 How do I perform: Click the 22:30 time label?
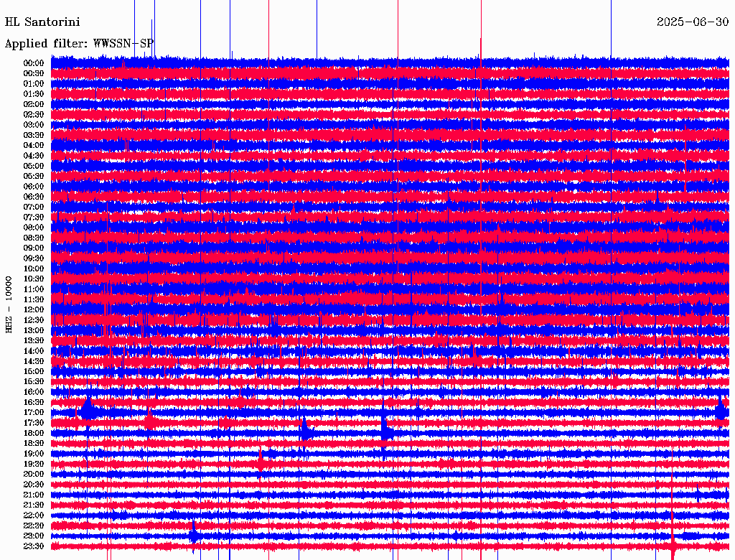34,526
